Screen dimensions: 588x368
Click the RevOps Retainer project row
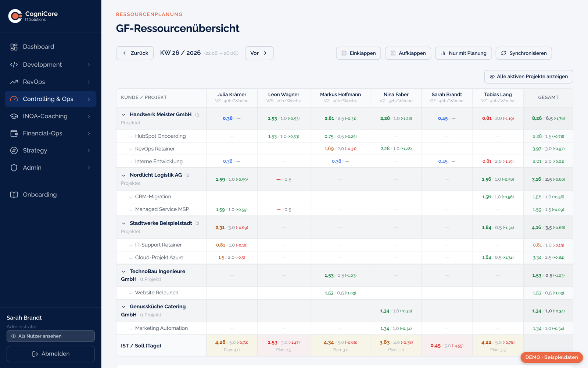tap(344, 149)
